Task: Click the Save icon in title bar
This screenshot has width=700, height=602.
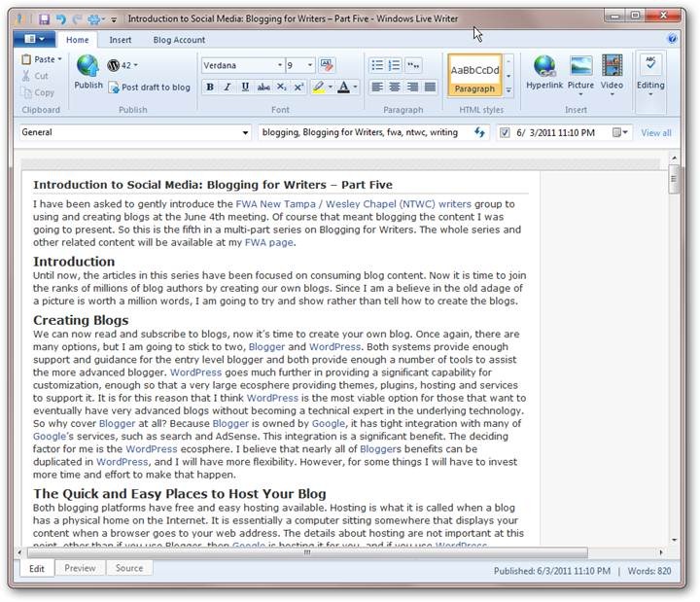Action: 45,18
